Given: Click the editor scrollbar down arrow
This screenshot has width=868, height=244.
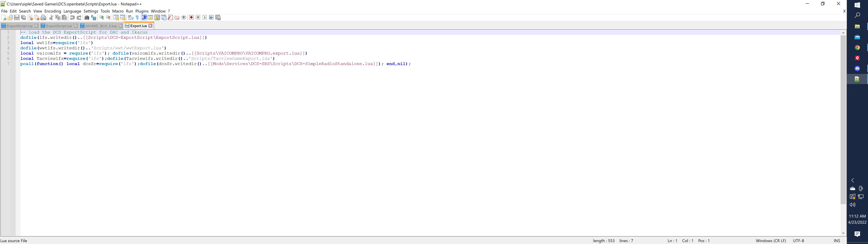Looking at the screenshot, I should (x=843, y=233).
